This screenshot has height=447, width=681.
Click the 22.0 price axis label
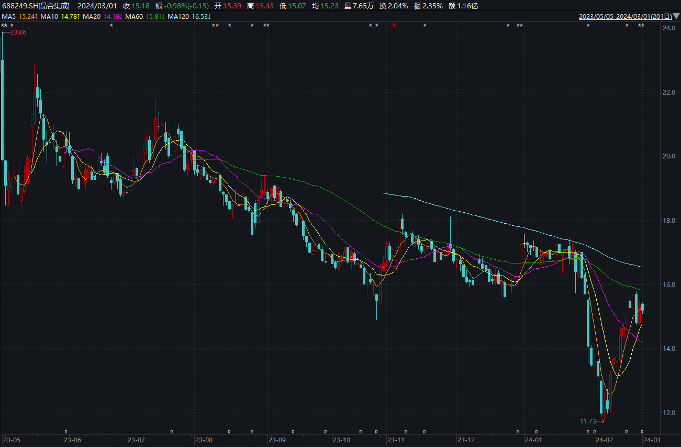click(668, 93)
